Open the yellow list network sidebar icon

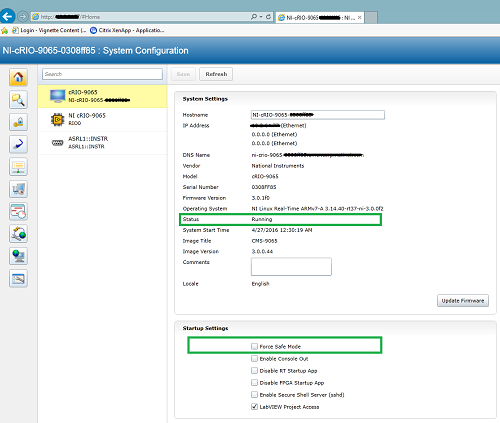point(18,167)
